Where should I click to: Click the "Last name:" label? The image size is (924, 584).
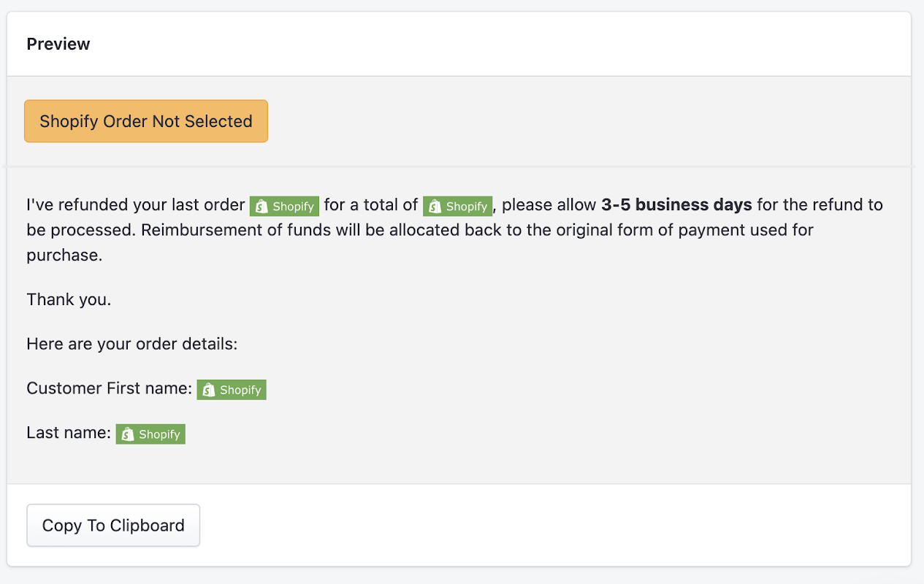(69, 433)
